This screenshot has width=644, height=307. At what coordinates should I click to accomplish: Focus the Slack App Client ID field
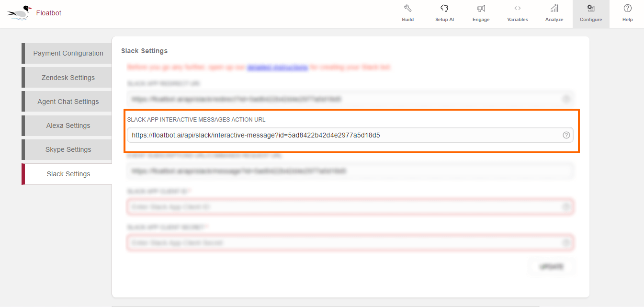click(342, 207)
